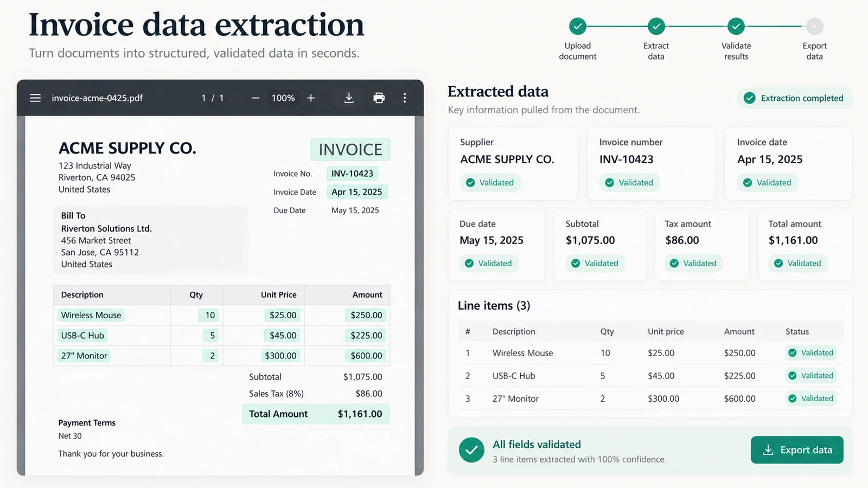Open the PDF viewer more options menu

(x=405, y=98)
